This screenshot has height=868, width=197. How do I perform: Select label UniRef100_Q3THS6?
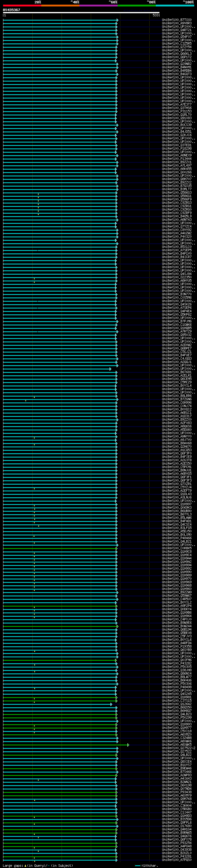177,108
